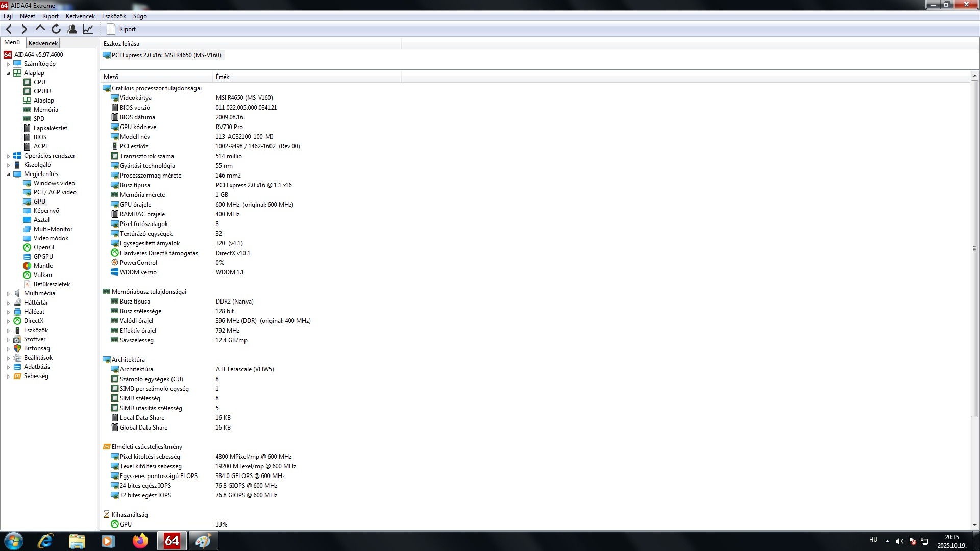The height and width of the screenshot is (551, 980).
Task: Click the volume icon in system tray
Action: [x=899, y=541]
